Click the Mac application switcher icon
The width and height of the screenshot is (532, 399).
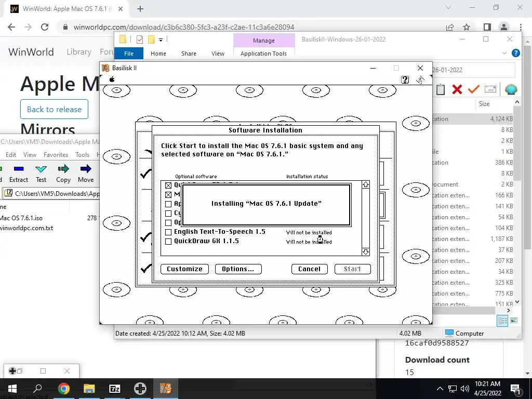pyautogui.click(x=420, y=80)
